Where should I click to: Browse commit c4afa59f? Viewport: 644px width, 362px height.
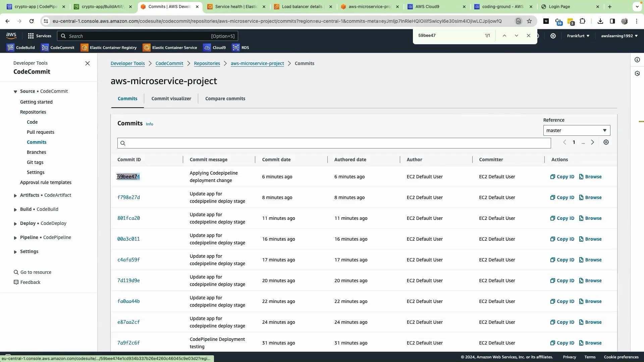point(590,260)
